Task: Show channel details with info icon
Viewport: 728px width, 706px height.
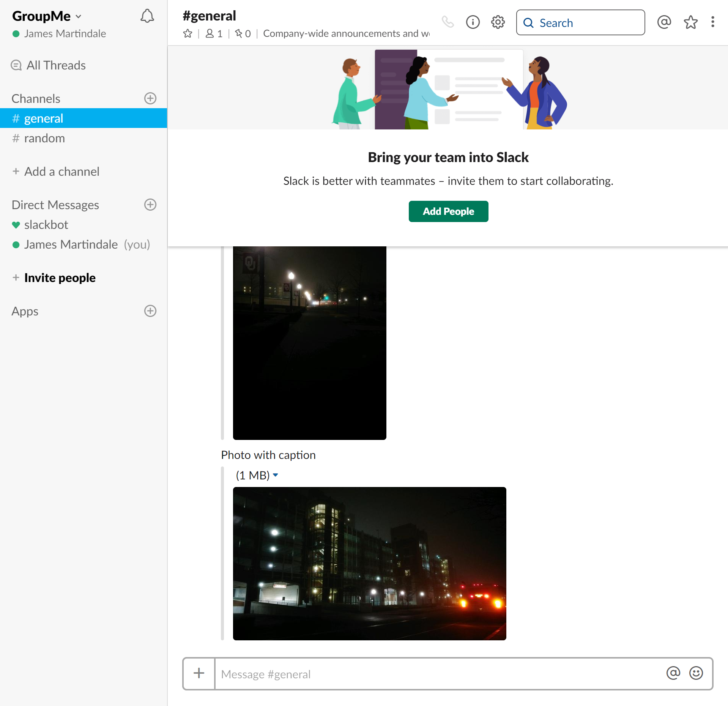Action: pos(473,22)
